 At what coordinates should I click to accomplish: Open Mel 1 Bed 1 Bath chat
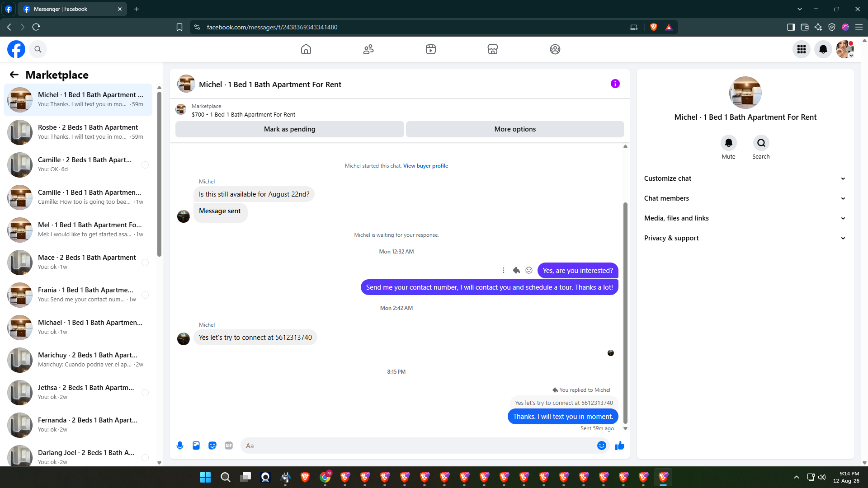[x=78, y=230]
